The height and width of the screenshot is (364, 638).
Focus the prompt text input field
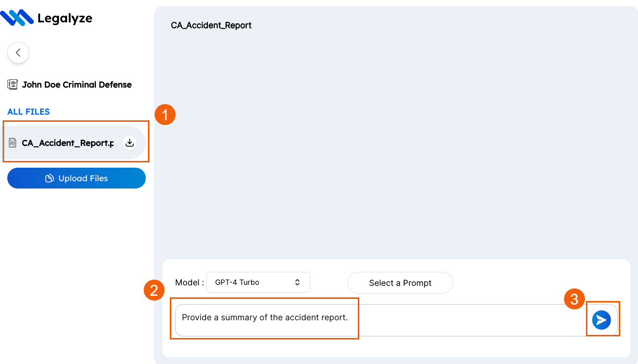click(396, 320)
